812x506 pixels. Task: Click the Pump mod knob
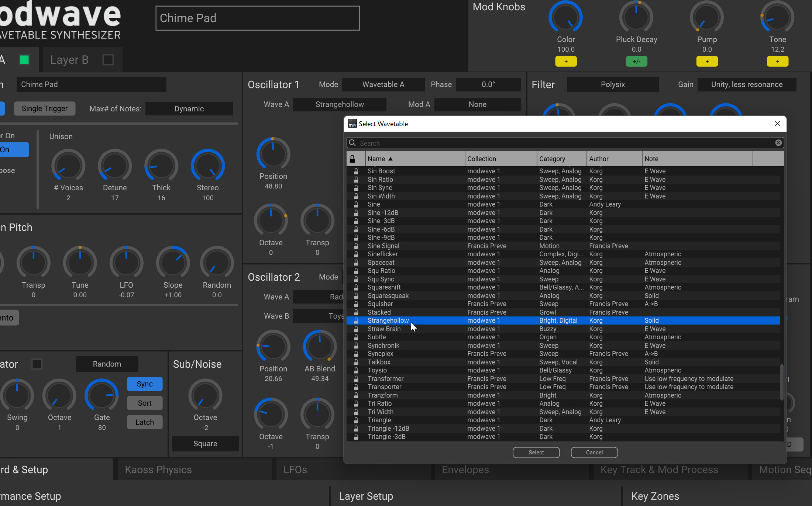coord(707,17)
